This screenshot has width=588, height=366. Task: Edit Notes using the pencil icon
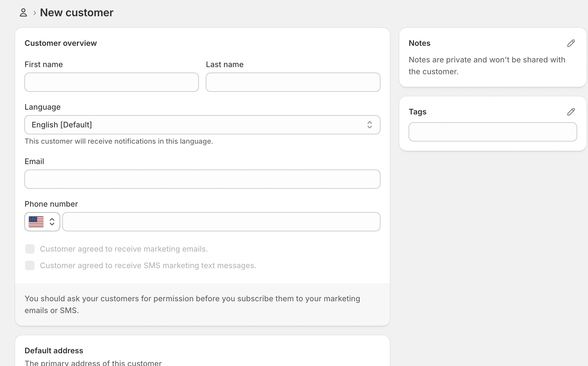point(571,43)
